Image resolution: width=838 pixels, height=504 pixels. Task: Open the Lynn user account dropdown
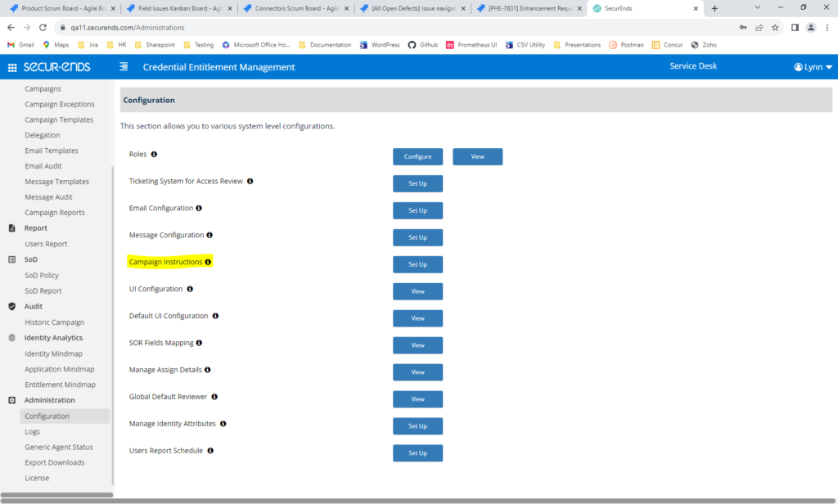coord(813,67)
